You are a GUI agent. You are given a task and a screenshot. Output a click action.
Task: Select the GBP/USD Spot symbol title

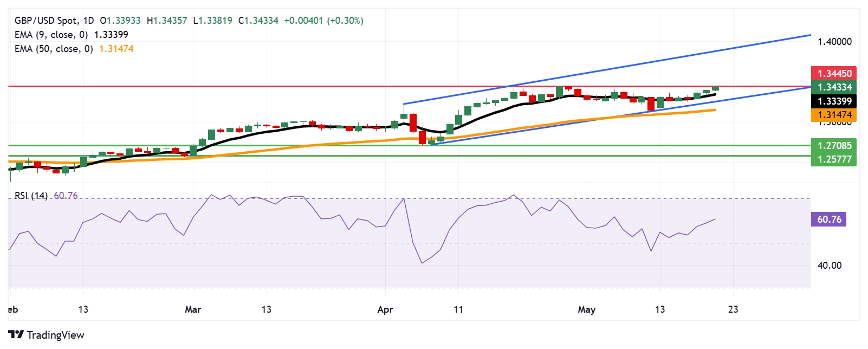[46, 21]
